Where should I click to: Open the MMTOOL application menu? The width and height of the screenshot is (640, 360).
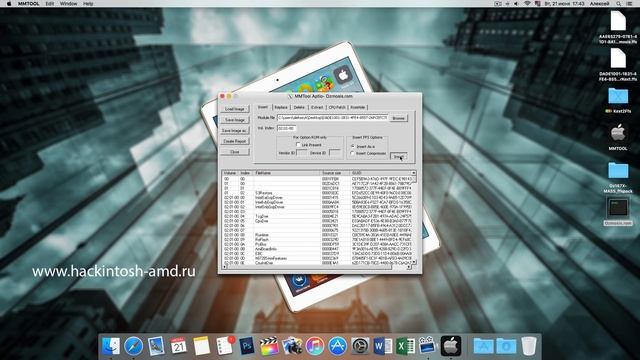[x=28, y=4]
